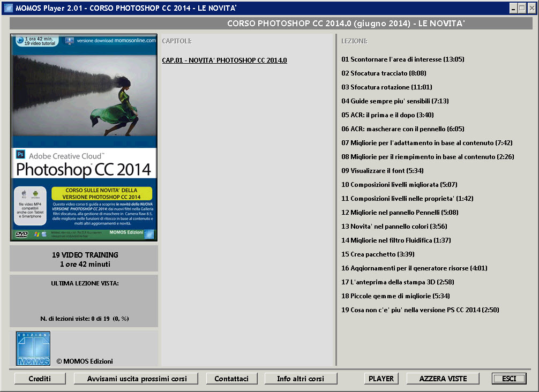The image size is (539, 392).
Task: Close the MOMOS Player window
Action: coord(531,8)
